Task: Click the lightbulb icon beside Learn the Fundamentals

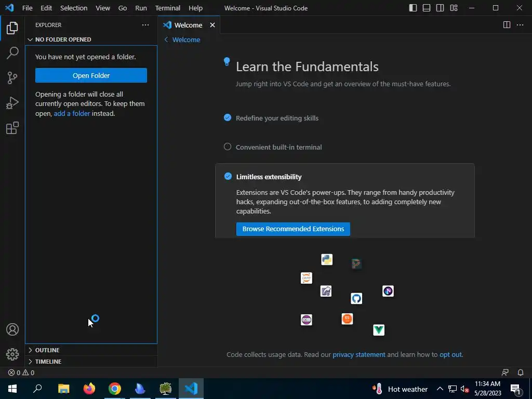Action: pos(227,62)
